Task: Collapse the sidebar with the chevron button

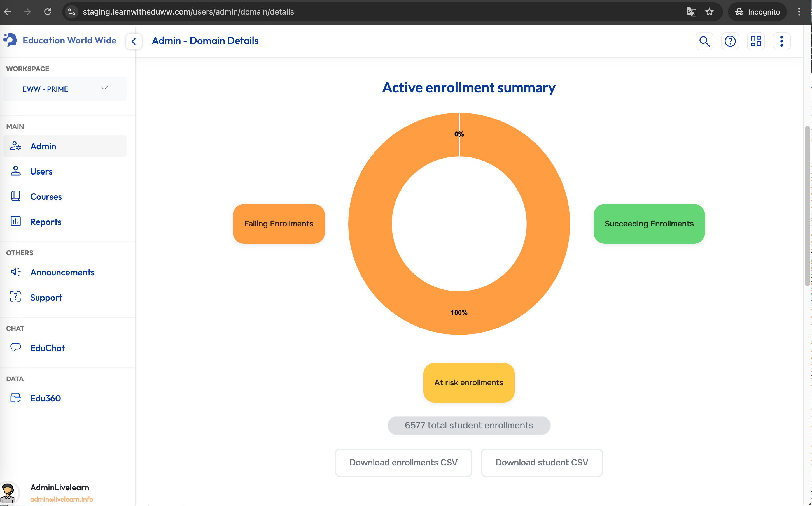Action: click(x=134, y=41)
